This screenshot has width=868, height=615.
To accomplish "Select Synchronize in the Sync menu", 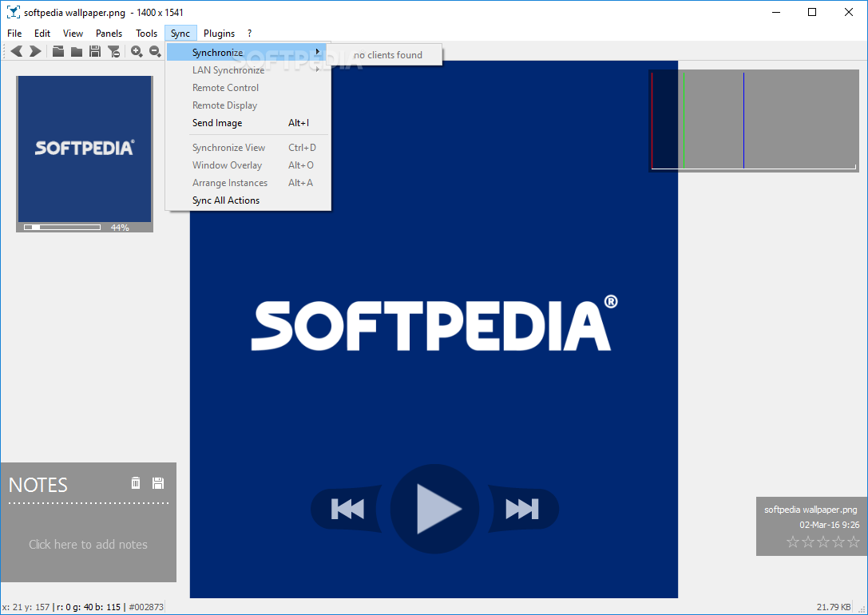I will 247,52.
